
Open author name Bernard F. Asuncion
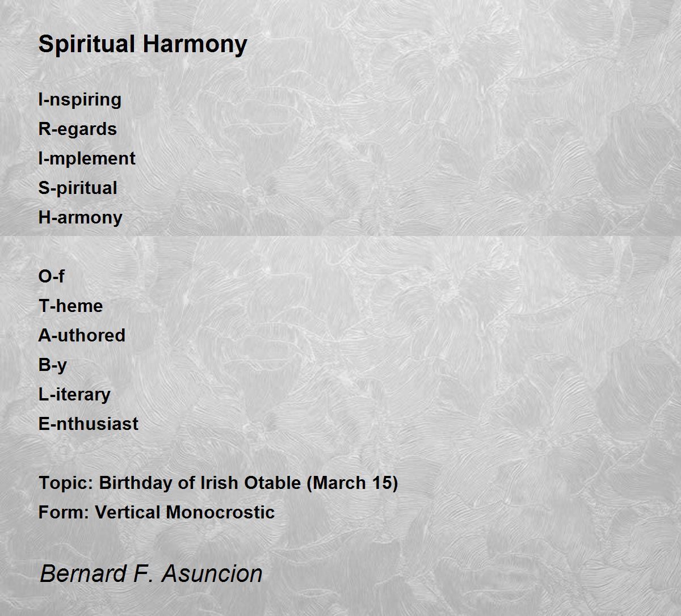click(151, 573)
